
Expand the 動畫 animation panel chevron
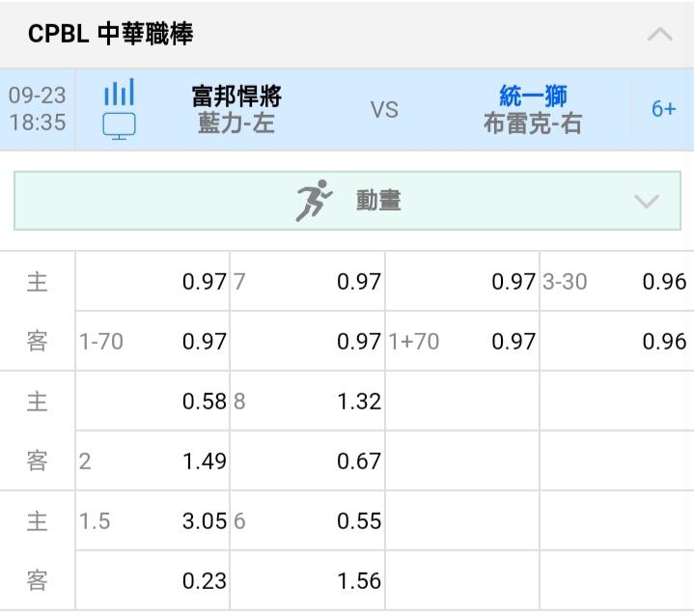647,201
